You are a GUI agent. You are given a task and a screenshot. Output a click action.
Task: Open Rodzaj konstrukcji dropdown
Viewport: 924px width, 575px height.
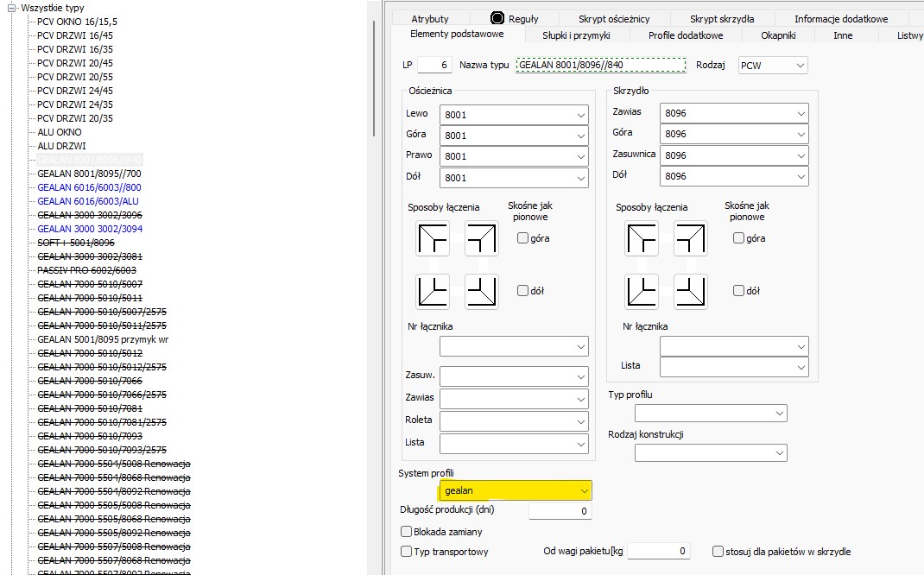point(711,452)
